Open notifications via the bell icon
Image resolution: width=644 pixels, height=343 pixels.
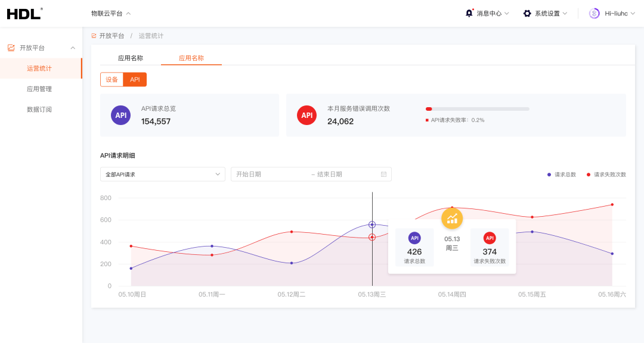[469, 13]
